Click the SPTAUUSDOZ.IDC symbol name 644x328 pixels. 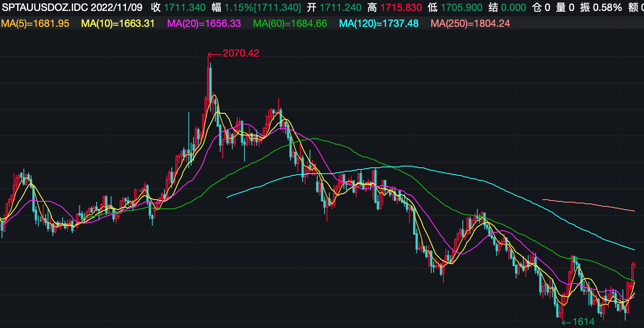45,7
